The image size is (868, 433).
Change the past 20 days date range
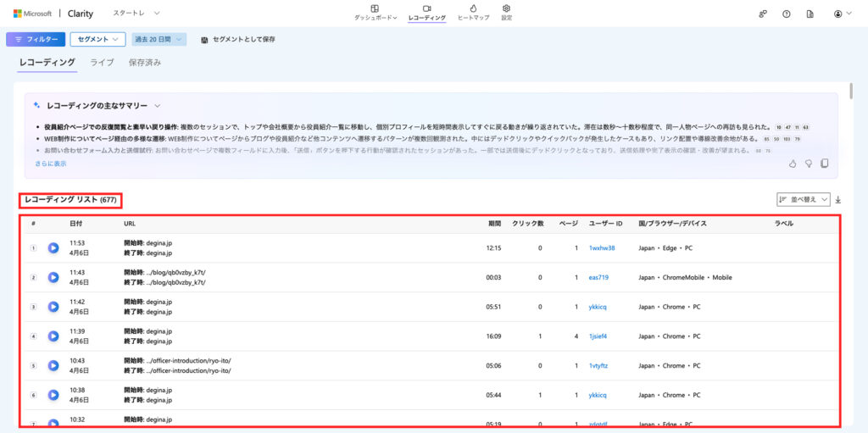coord(158,39)
